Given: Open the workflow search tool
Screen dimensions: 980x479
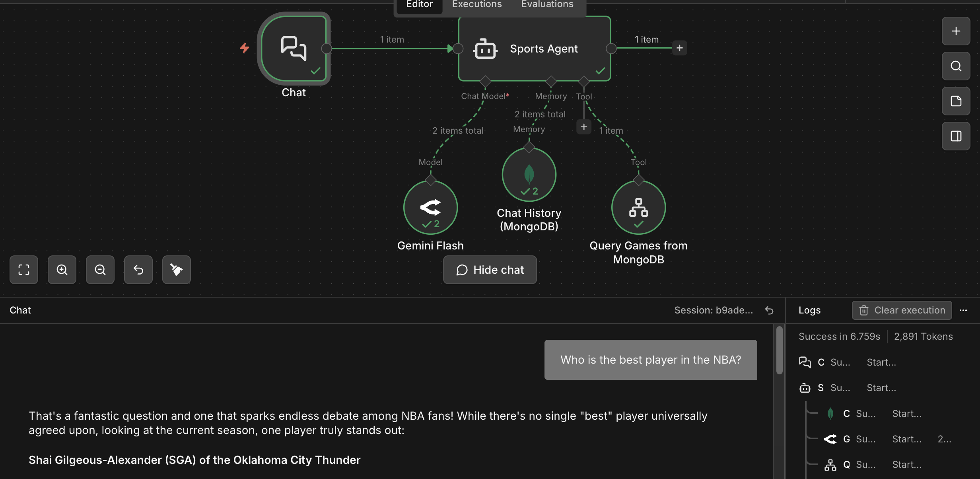Looking at the screenshot, I should click(x=956, y=66).
